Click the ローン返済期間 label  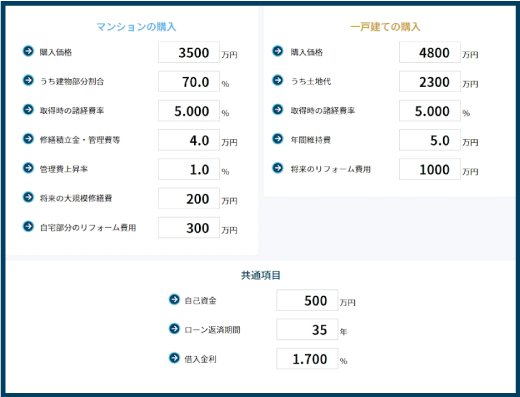[212, 330]
